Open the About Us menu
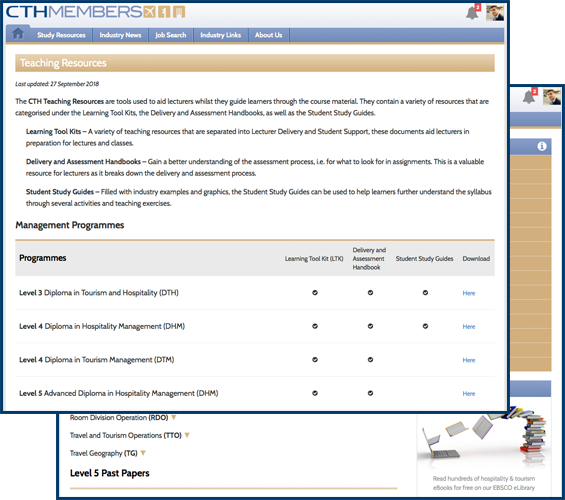 (x=268, y=35)
